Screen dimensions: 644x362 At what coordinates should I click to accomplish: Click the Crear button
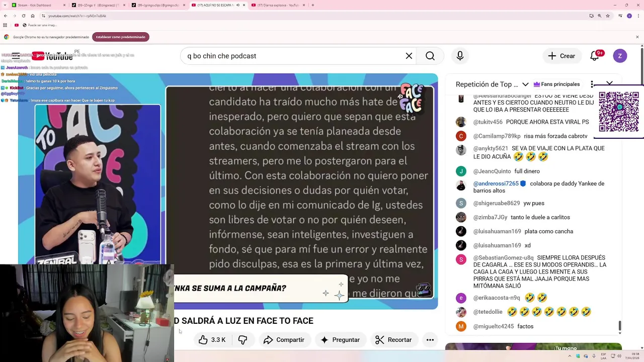[x=561, y=56]
